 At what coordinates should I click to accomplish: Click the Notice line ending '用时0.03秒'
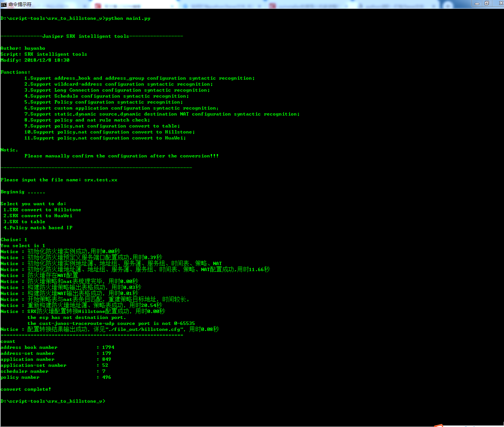click(x=71, y=288)
